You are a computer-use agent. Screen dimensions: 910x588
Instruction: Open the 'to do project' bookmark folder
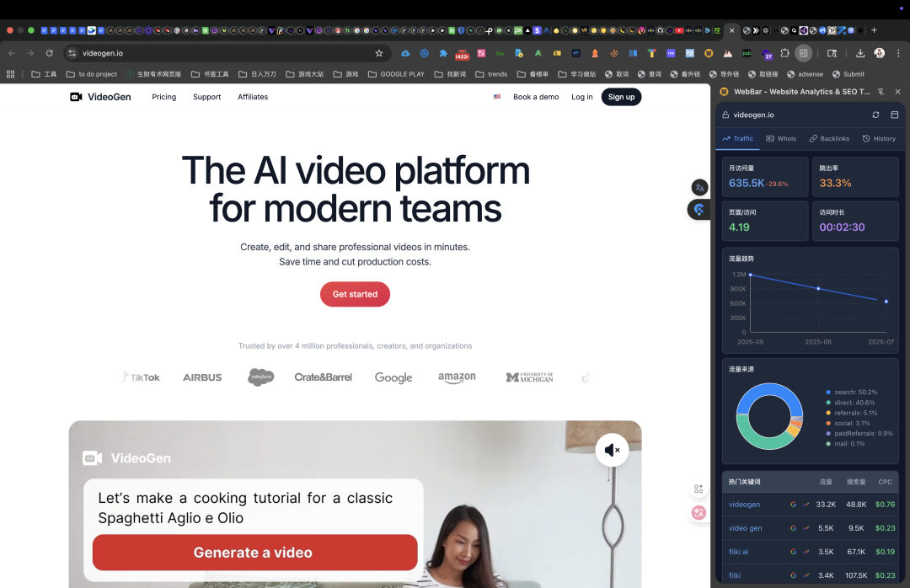(x=92, y=74)
